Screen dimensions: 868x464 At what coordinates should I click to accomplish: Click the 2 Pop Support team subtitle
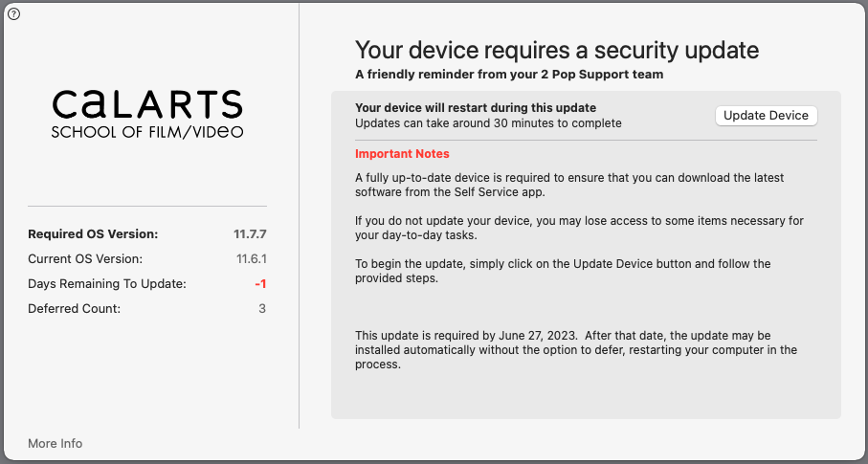[x=509, y=75]
